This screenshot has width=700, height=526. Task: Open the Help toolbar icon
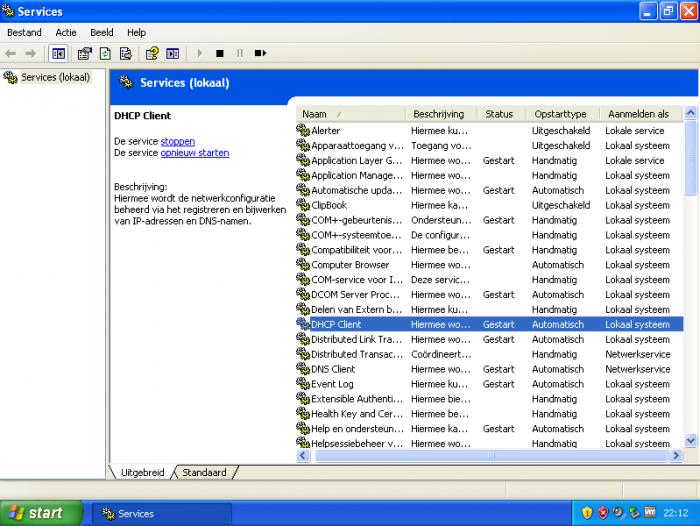[152, 54]
